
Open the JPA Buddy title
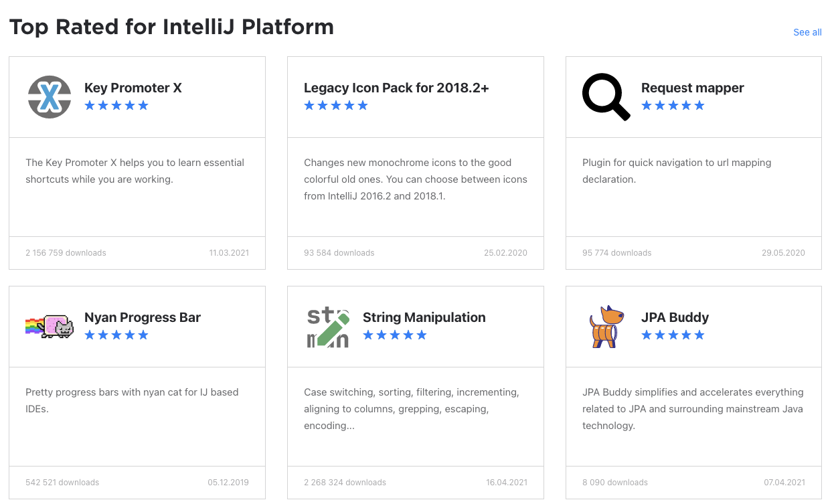675,317
